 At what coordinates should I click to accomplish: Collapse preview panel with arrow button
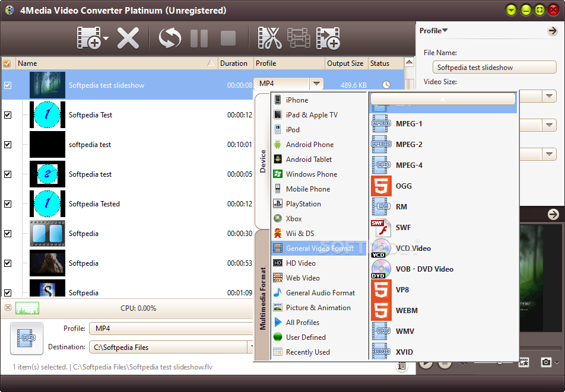point(553,215)
